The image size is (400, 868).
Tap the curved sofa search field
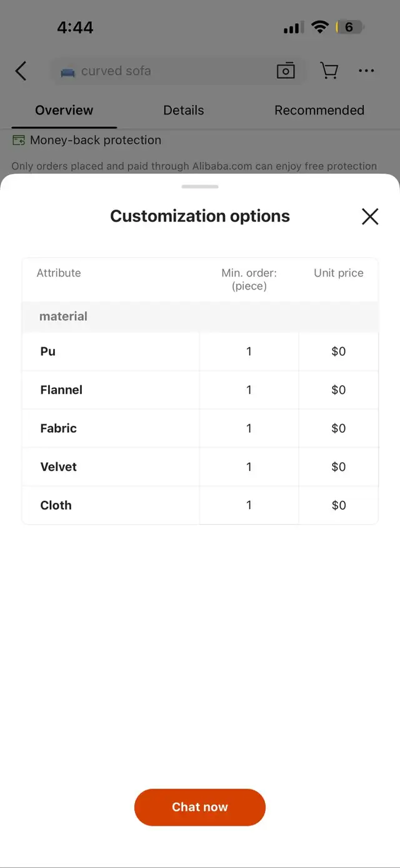tap(169, 71)
